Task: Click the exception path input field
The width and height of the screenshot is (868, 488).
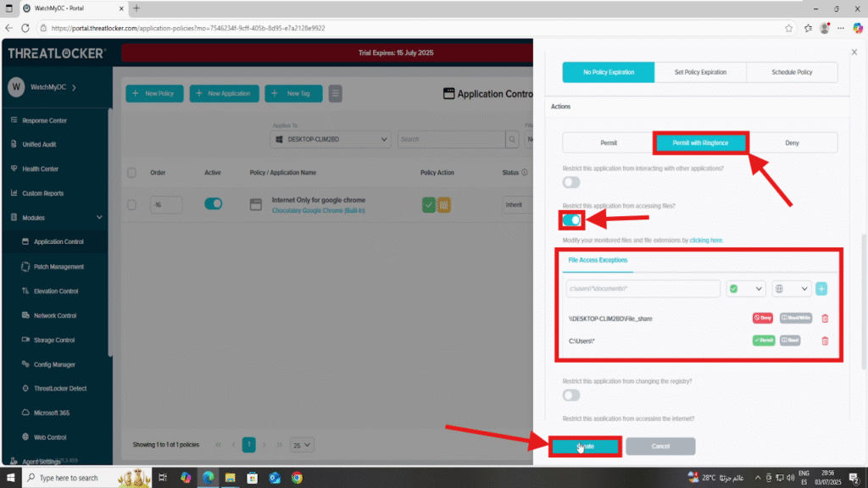Action: click(643, 289)
